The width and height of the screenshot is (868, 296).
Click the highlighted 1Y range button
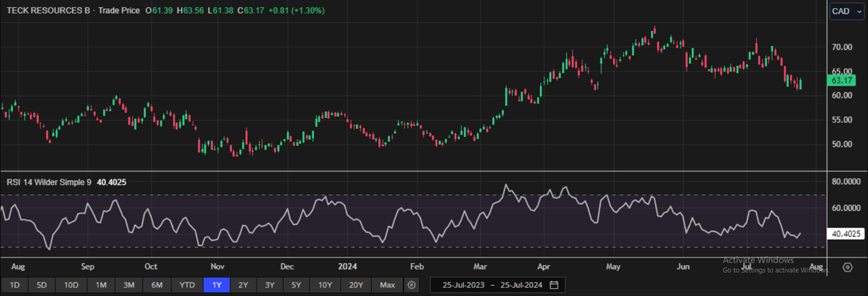tap(216, 285)
